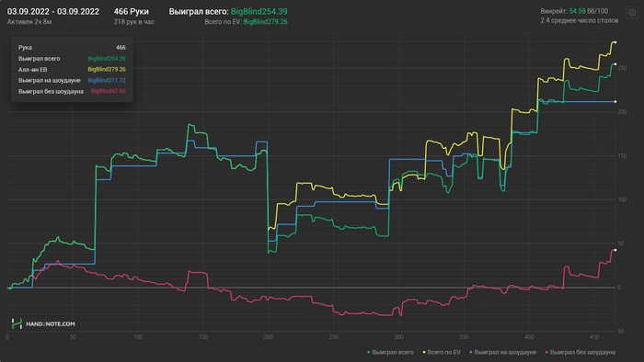The height and width of the screenshot is (362, 644).
Task: Click 'Активен 2ч 8м' active time text
Action: (x=29, y=22)
